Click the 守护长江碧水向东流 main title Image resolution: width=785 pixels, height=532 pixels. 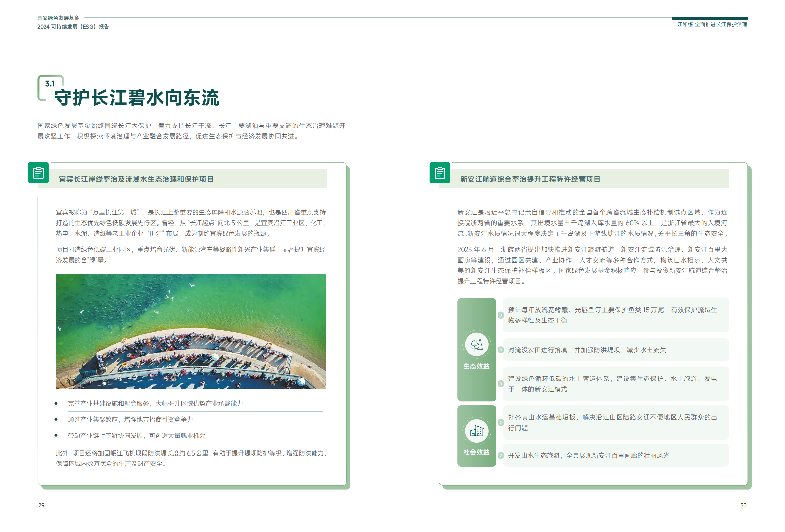[137, 98]
